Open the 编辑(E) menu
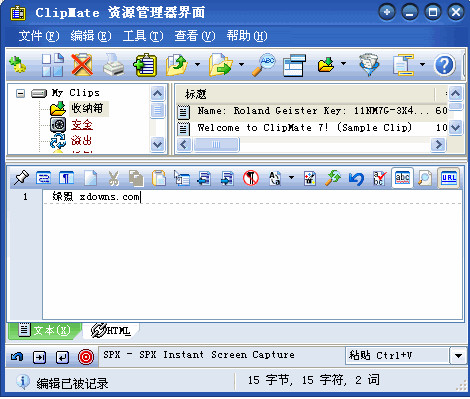The image size is (470, 399). coord(91,36)
